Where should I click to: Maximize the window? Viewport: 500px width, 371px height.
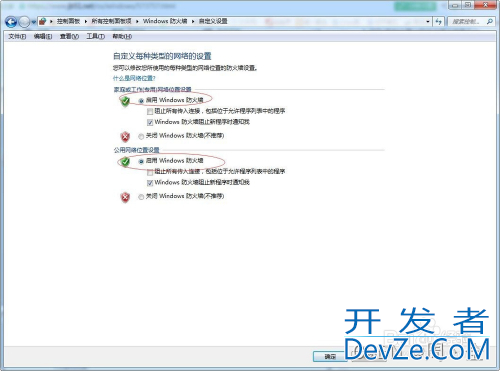click(469, 5)
